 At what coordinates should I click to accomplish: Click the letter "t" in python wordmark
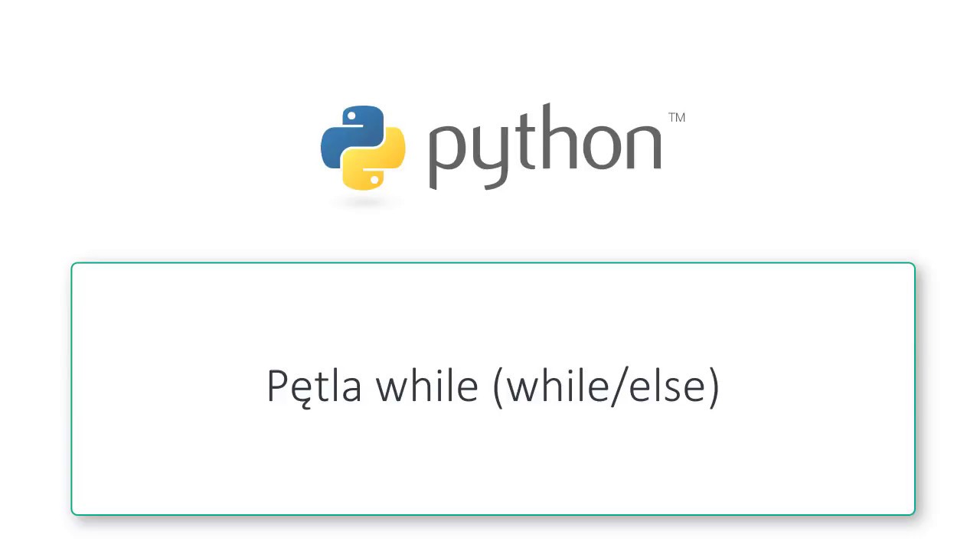coord(526,142)
